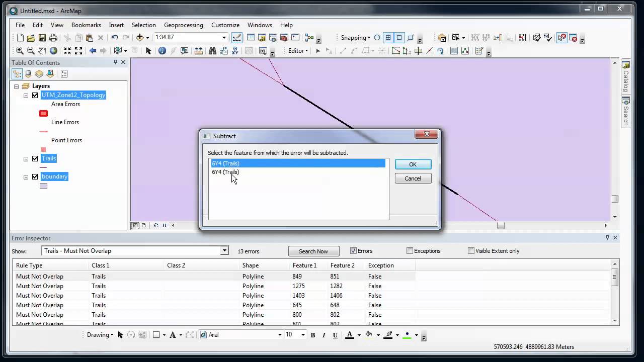Image resolution: width=644 pixels, height=362 pixels.
Task: Select the Measure ruler tool
Action: [x=199, y=51]
